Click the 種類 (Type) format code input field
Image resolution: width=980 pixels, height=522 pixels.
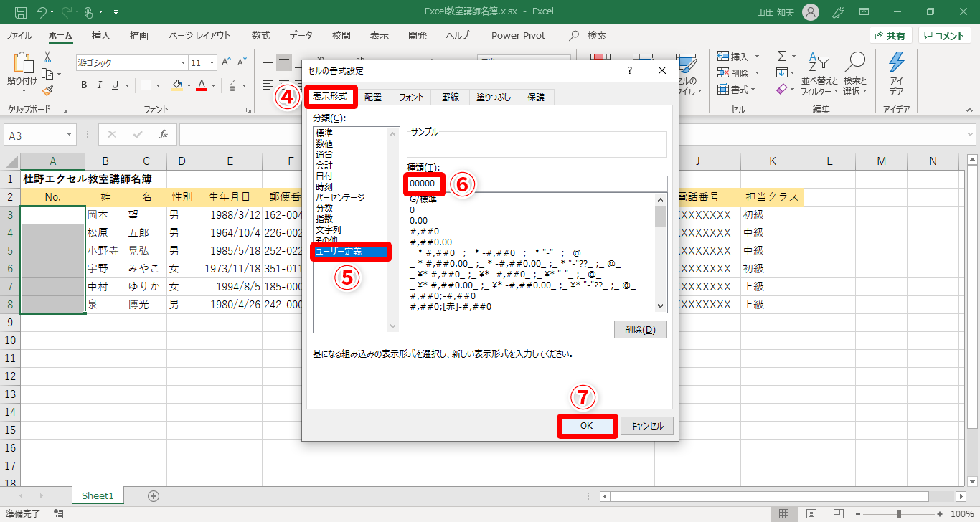[537, 184]
